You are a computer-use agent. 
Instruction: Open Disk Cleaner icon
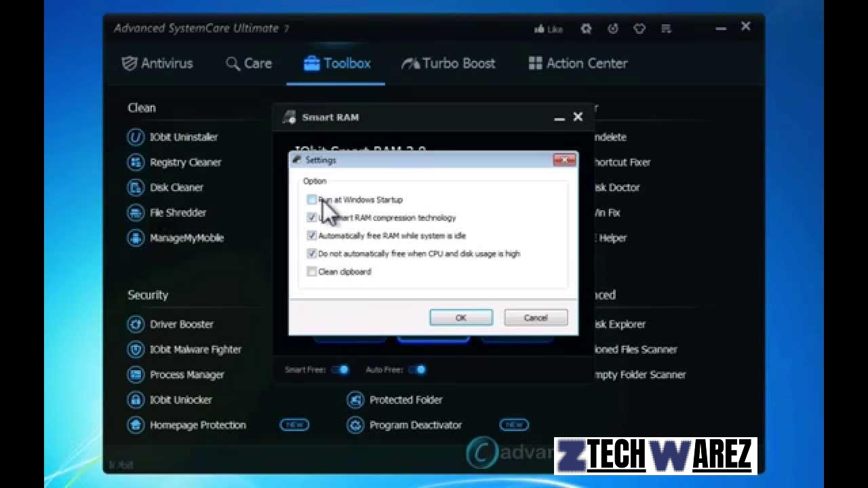[x=136, y=187]
